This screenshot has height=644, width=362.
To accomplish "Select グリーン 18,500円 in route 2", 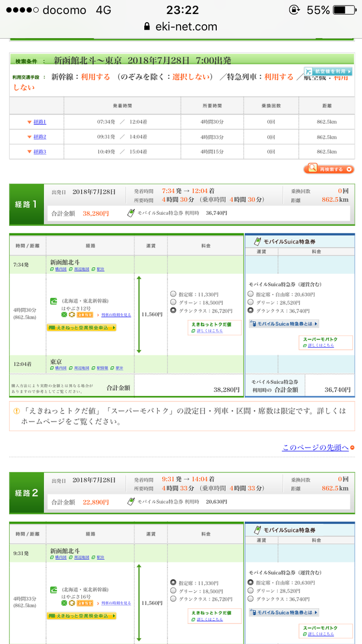I will [173, 591].
